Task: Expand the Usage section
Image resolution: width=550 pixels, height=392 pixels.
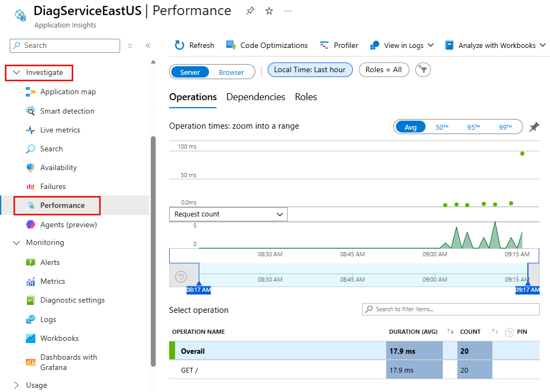Action: coord(17,385)
